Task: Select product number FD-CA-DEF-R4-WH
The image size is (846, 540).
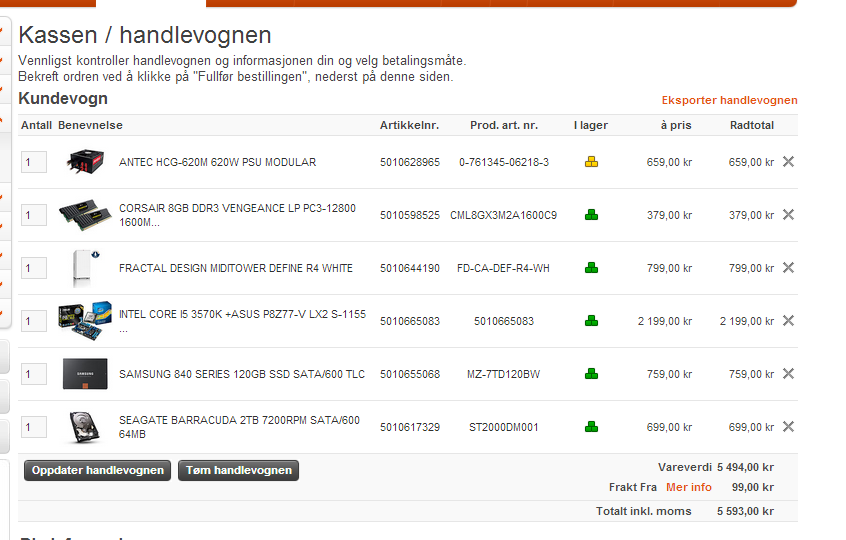Action: (503, 268)
